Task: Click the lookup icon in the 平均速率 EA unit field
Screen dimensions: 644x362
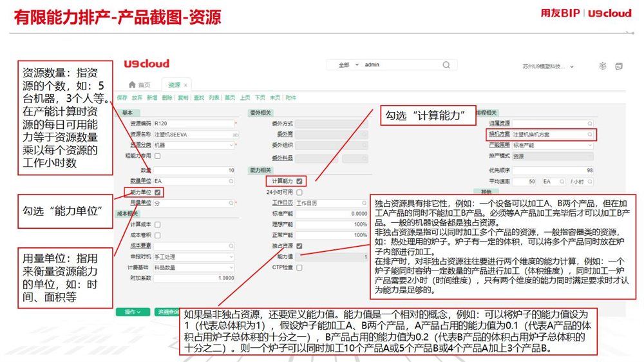Action: click(x=562, y=182)
